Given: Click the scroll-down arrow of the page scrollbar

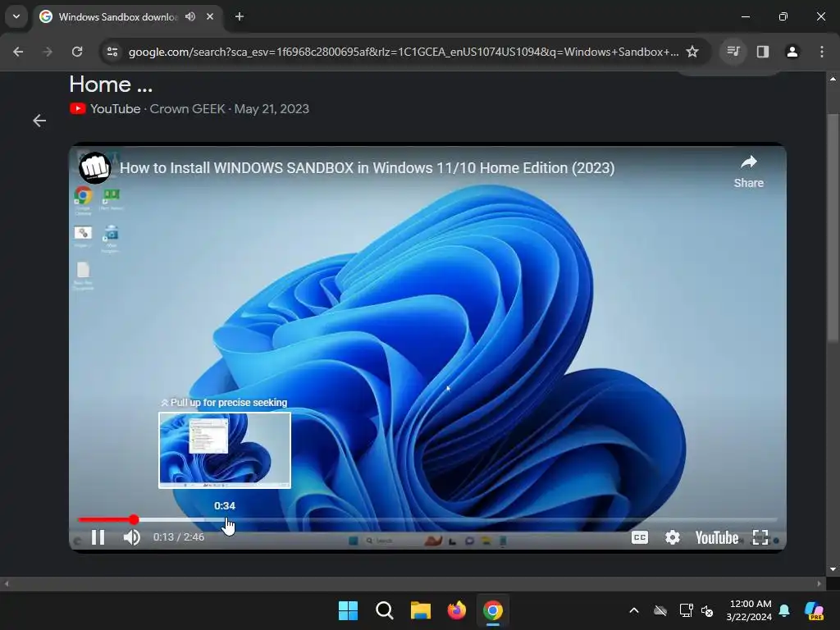Looking at the screenshot, I should 833,569.
